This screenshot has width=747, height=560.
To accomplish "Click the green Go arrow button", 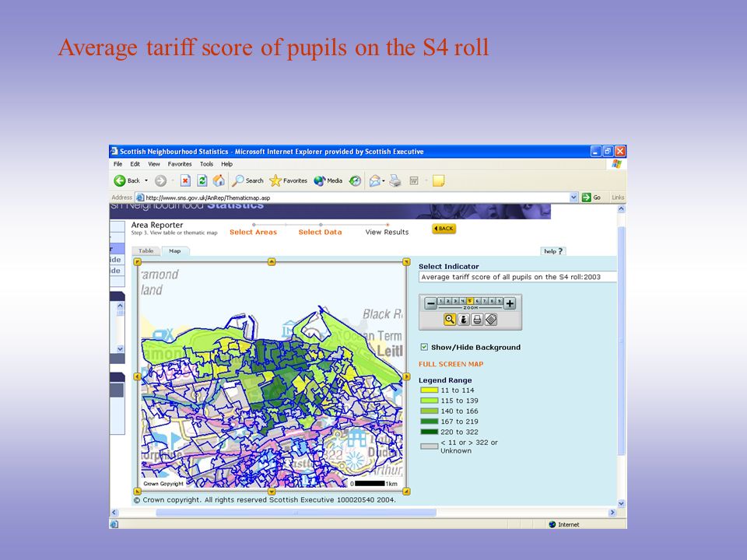I will coord(587,197).
